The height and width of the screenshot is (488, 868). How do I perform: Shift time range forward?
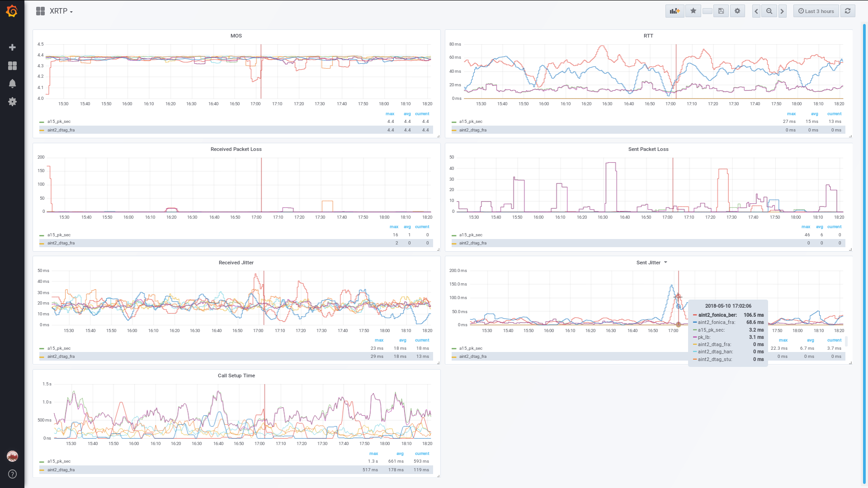(x=782, y=11)
